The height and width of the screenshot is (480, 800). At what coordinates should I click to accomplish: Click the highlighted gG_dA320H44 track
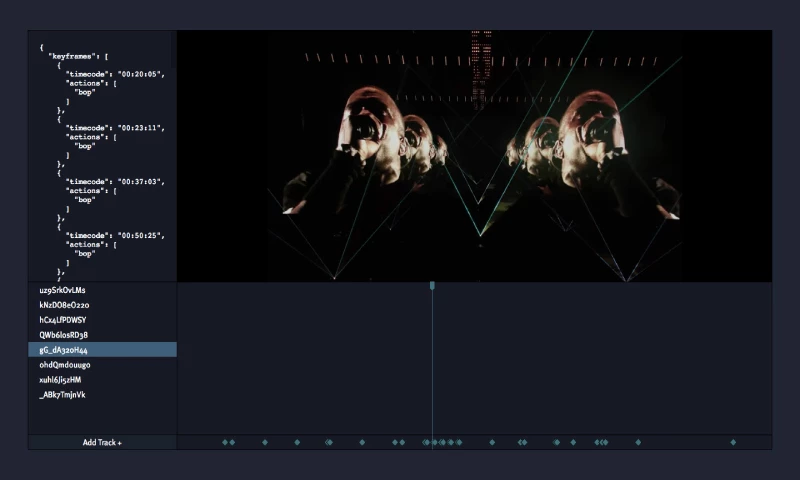(64, 350)
